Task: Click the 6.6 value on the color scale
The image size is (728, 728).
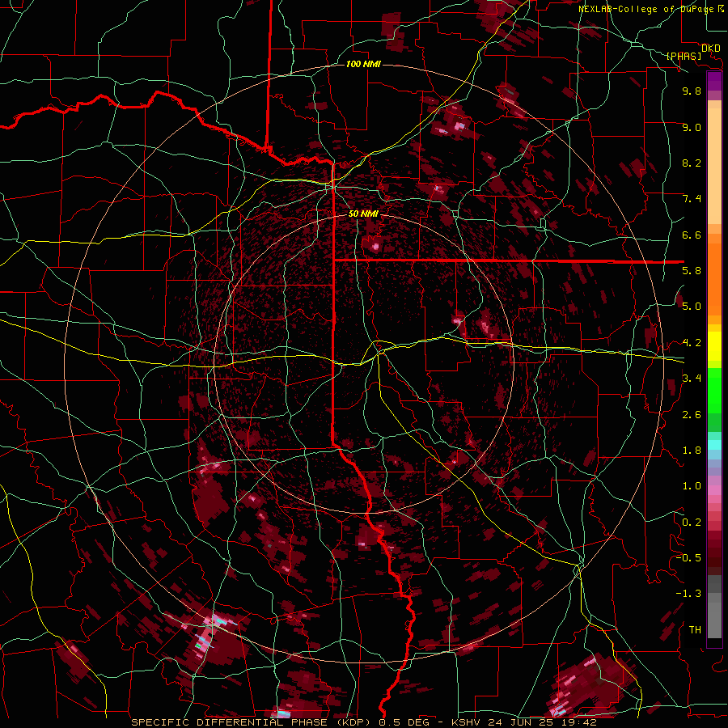Action: click(x=692, y=235)
